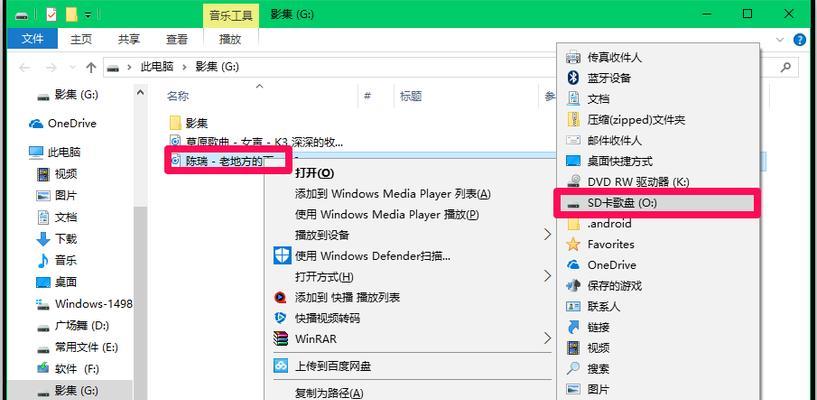The height and width of the screenshot is (400, 817).
Task: Switch to the 主页 ribbon tab
Action: click(x=81, y=39)
